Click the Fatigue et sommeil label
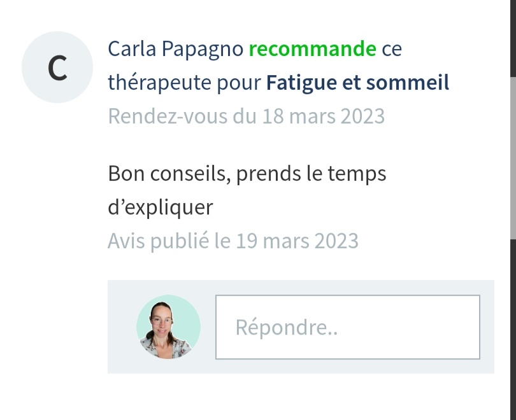Image resolution: width=516 pixels, height=420 pixels. 358,83
